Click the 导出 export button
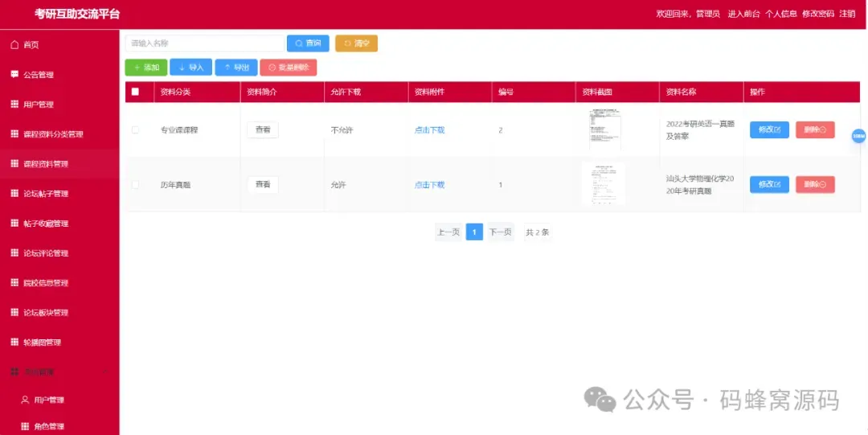 (236, 68)
